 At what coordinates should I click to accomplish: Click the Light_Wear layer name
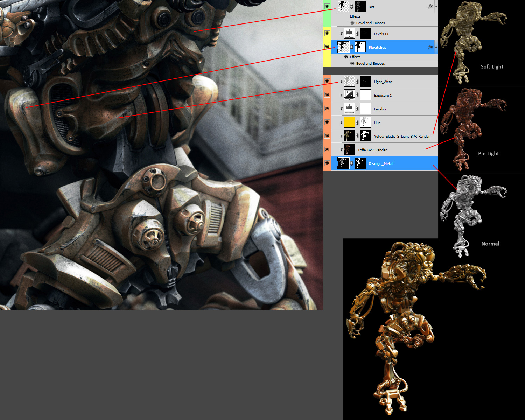point(383,82)
